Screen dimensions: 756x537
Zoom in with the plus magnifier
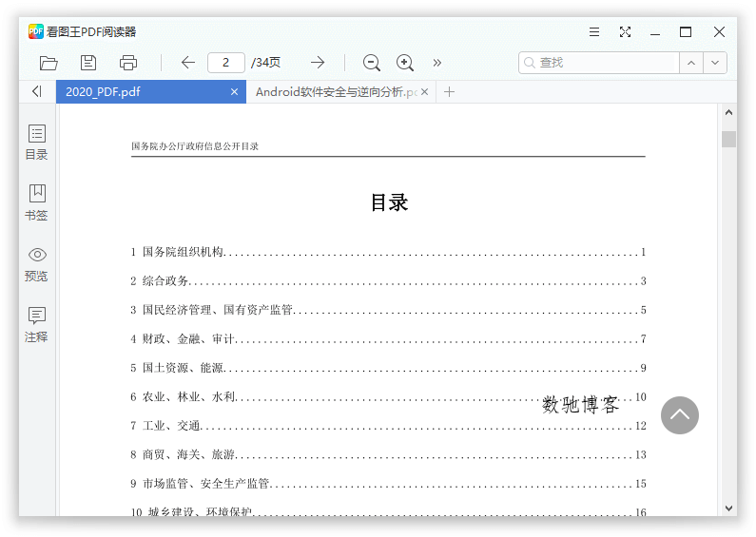tap(405, 63)
